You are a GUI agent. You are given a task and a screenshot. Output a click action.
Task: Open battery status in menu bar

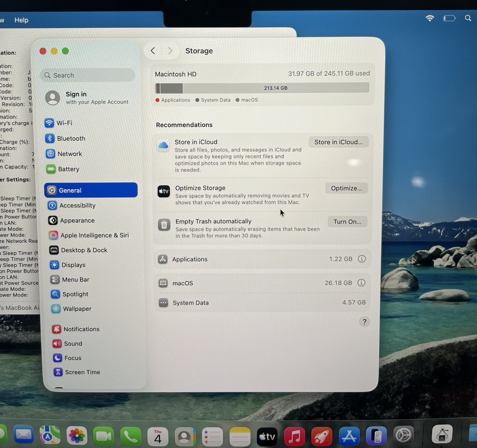tap(449, 18)
